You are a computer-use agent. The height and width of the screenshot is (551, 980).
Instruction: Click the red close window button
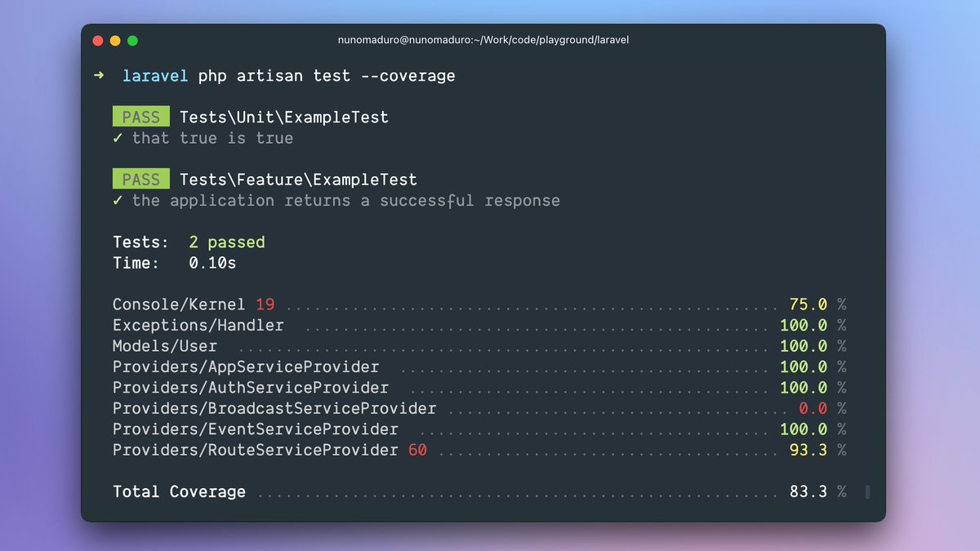tap(98, 41)
